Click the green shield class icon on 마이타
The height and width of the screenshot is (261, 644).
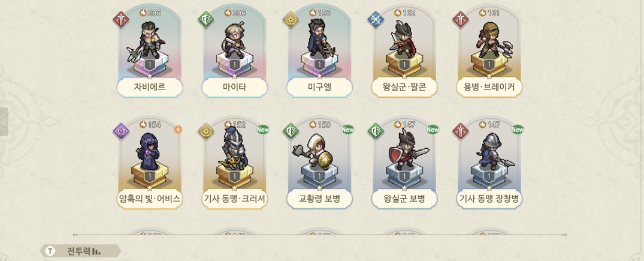(206, 20)
